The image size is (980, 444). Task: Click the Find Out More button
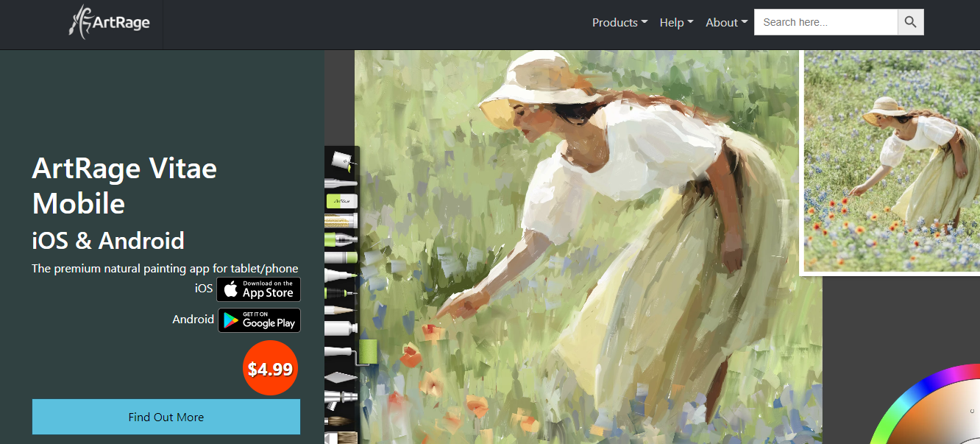point(166,417)
